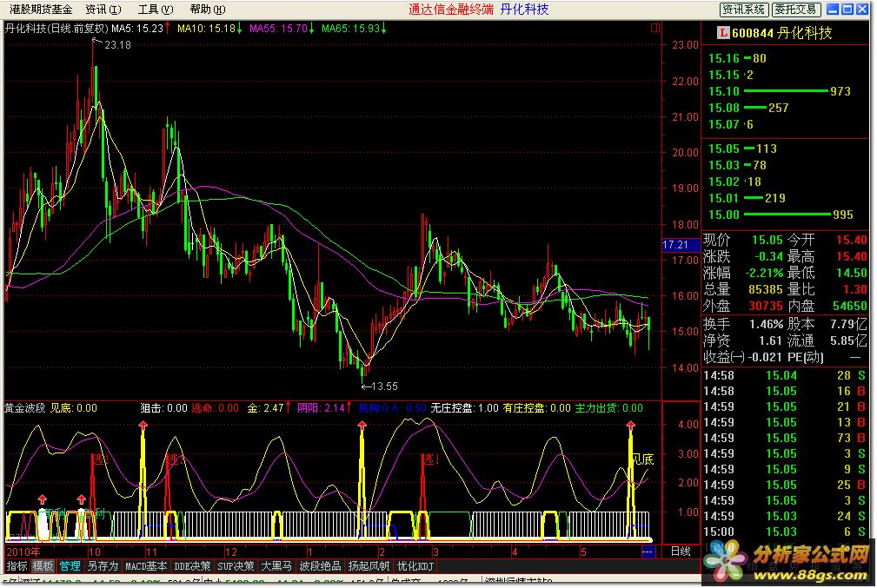Click sell order price 15.16
877x588 pixels.
pyautogui.click(x=724, y=58)
